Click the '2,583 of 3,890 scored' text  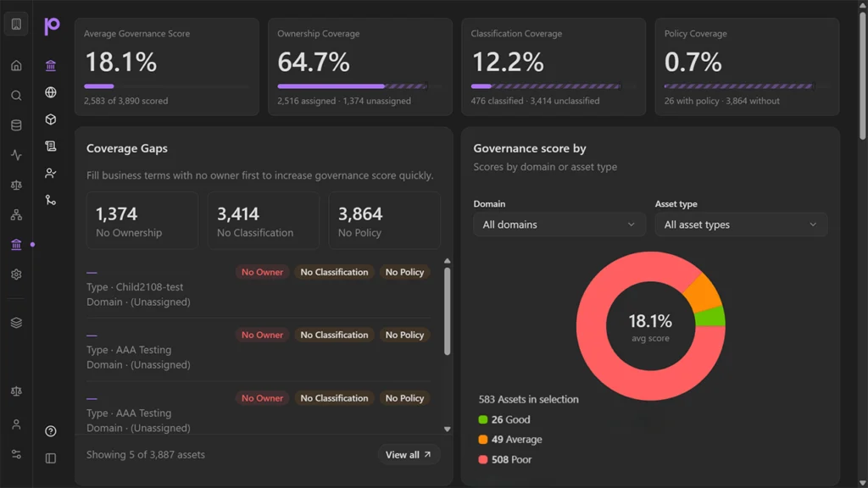125,102
